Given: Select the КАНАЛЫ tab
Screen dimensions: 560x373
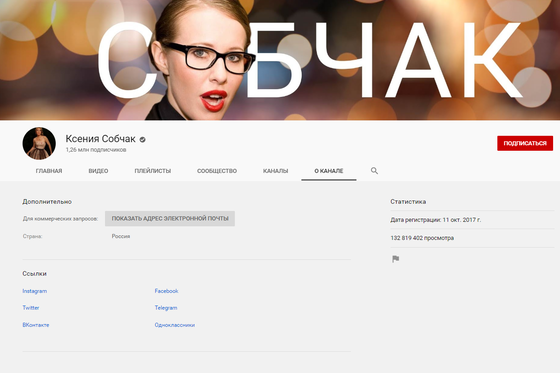Looking at the screenshot, I should tap(275, 171).
